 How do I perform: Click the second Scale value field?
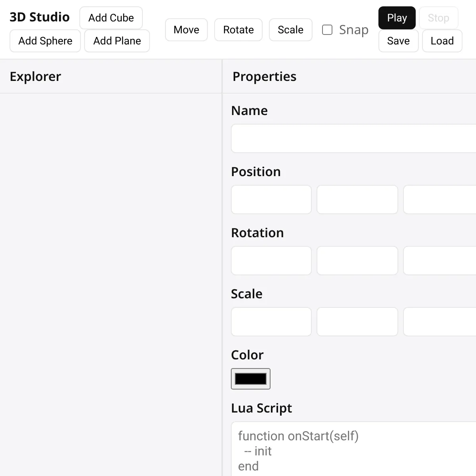[357, 322]
